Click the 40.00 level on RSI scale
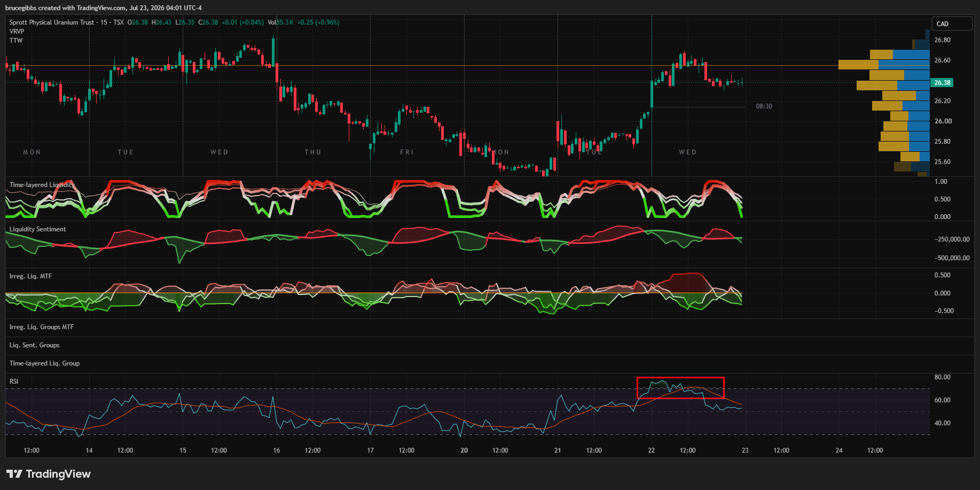Image resolution: width=980 pixels, height=490 pixels. pyautogui.click(x=942, y=423)
